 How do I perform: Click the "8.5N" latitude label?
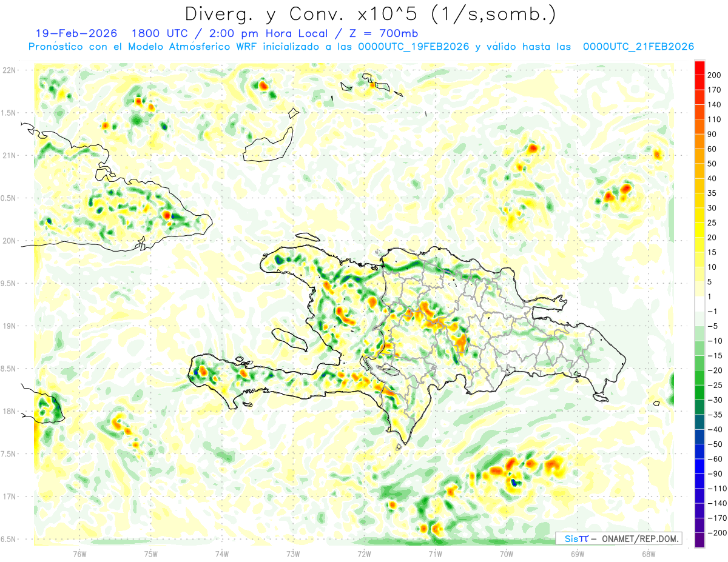[9, 369]
